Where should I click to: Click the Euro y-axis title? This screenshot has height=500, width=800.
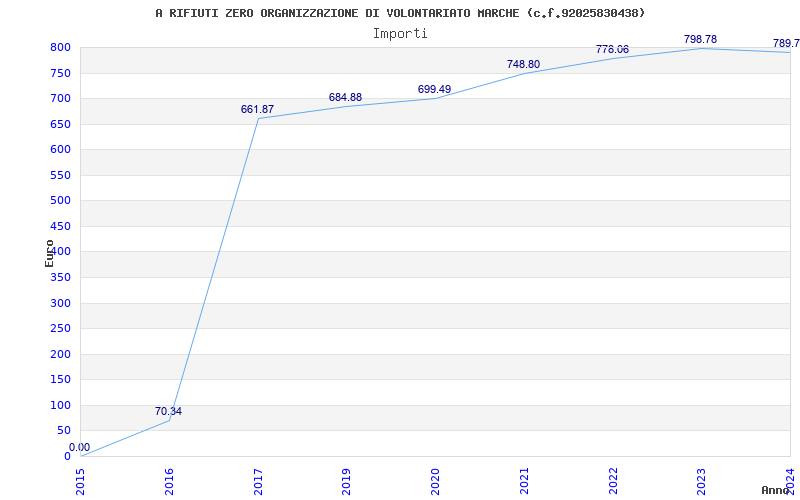click(x=49, y=254)
